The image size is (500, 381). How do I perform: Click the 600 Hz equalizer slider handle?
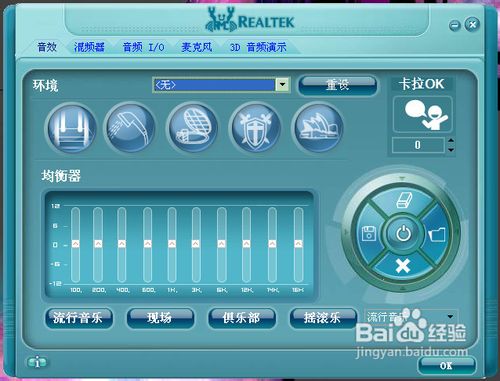coord(147,244)
